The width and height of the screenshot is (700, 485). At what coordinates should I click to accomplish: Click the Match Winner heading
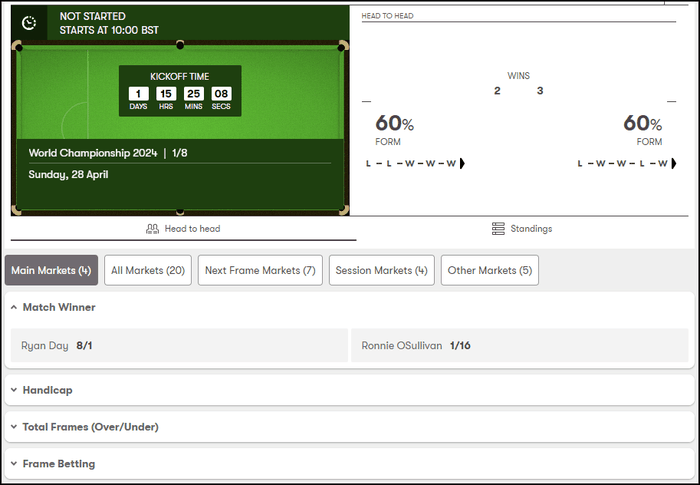59,307
